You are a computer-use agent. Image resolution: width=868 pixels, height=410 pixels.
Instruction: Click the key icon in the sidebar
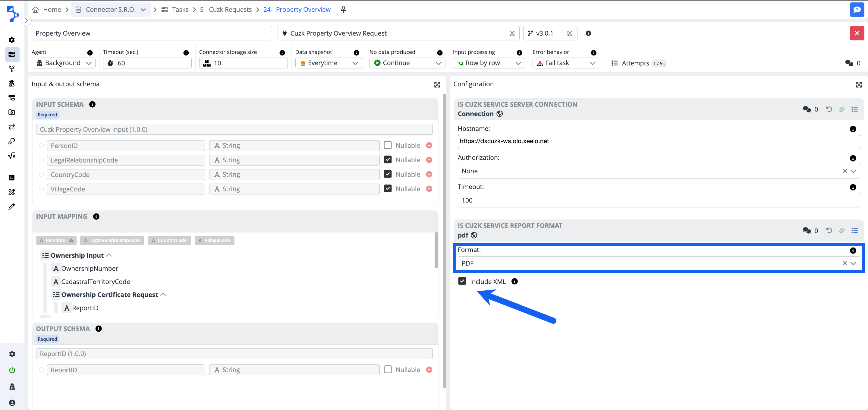coord(12,141)
